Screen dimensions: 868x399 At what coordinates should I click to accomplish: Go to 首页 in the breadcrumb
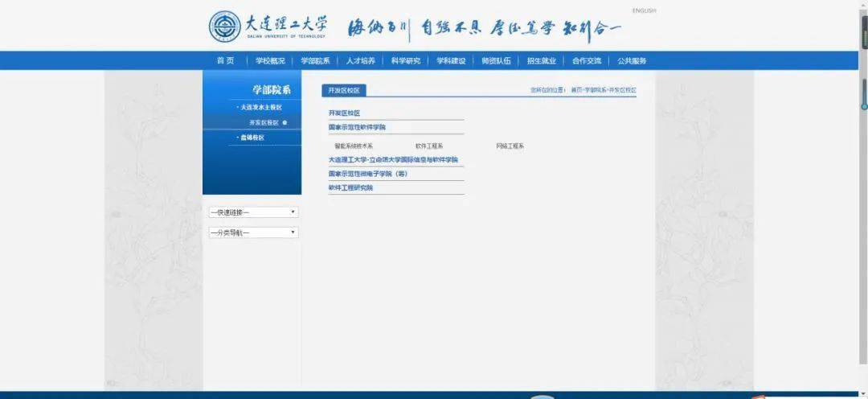(577, 90)
